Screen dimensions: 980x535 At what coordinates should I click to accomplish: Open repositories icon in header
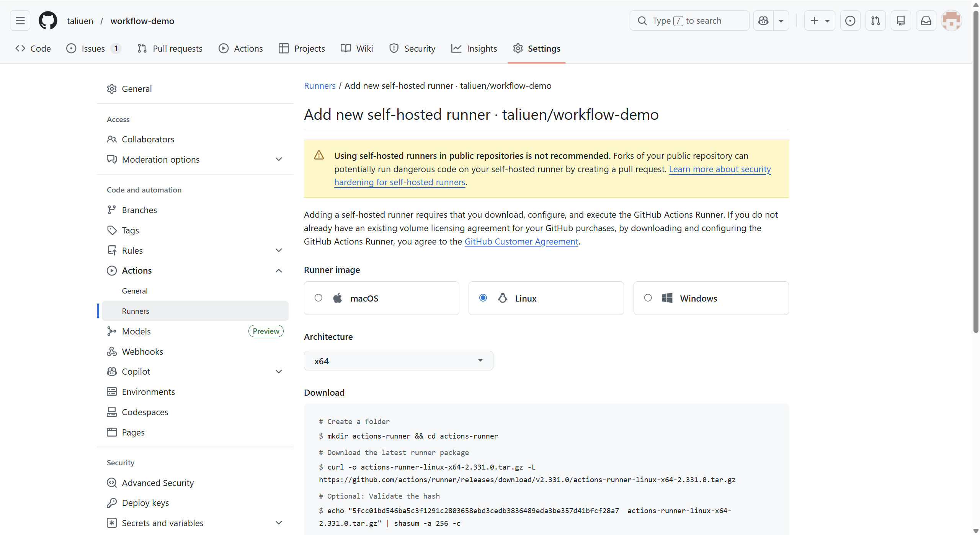(x=900, y=21)
